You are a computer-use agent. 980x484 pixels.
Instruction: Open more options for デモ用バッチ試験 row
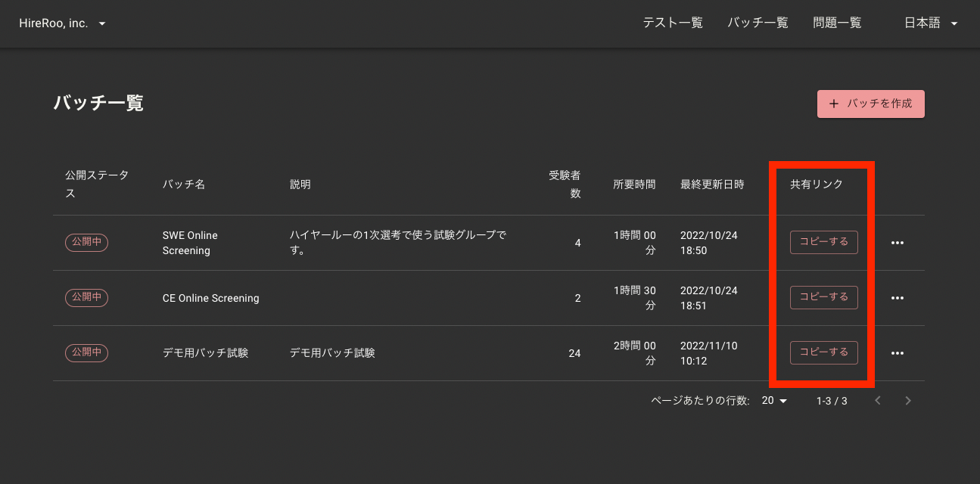(898, 353)
